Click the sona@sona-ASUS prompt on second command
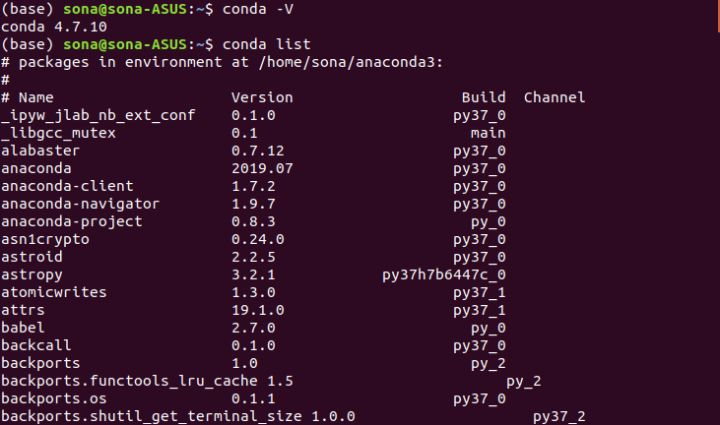The width and height of the screenshot is (720, 425). (125, 44)
